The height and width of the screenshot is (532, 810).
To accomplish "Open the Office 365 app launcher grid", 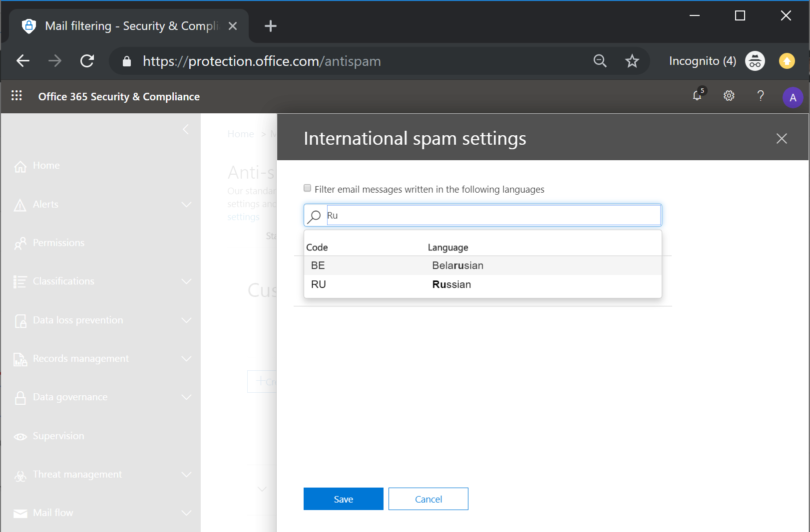I will (x=16, y=96).
